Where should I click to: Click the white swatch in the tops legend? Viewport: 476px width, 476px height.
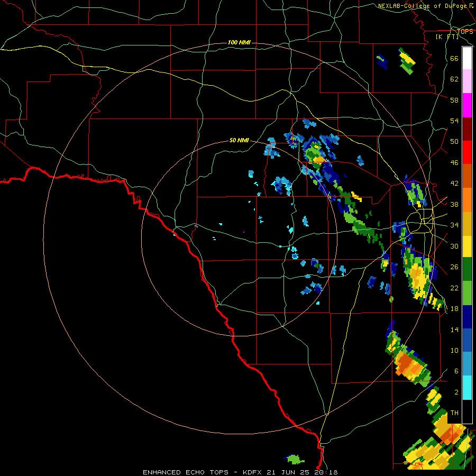tap(467, 58)
